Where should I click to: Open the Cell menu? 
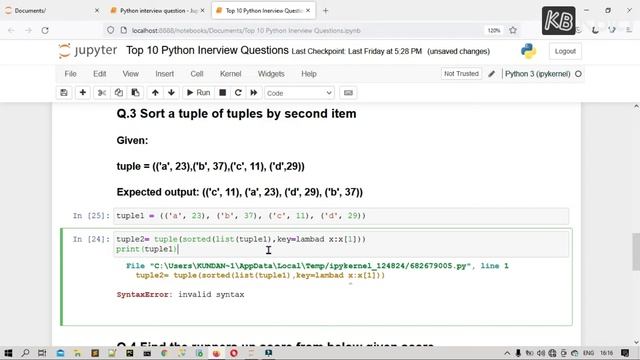click(197, 74)
